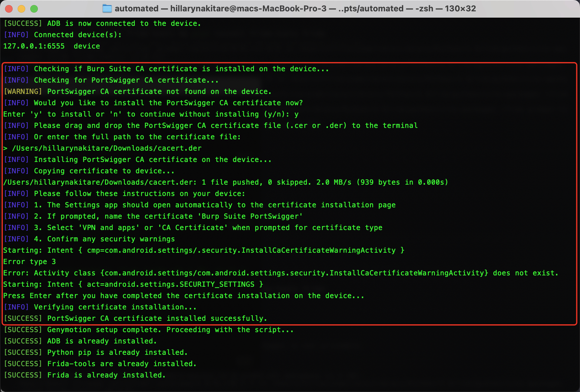The width and height of the screenshot is (580, 392).
Task: Click 'SECURITY_SETTINGS' in the Intent line
Action: click(217, 284)
